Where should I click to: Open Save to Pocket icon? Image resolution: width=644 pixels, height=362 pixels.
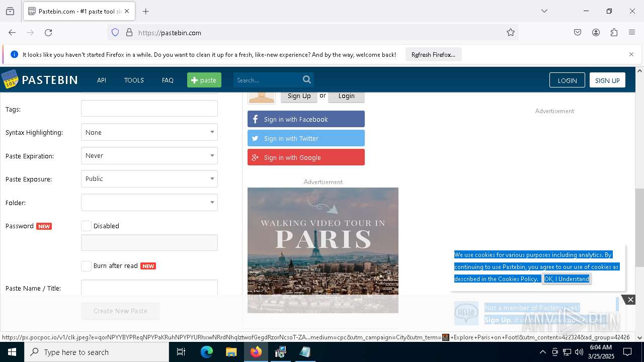coord(578,32)
